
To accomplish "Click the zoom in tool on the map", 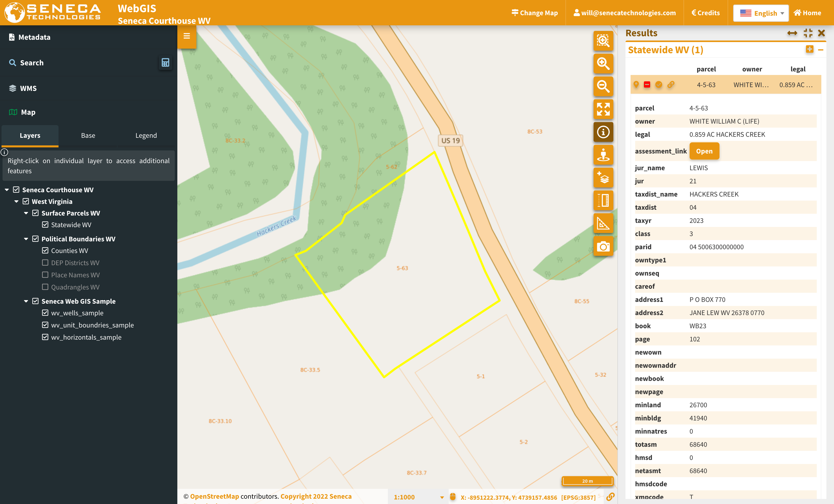I will pos(603,64).
